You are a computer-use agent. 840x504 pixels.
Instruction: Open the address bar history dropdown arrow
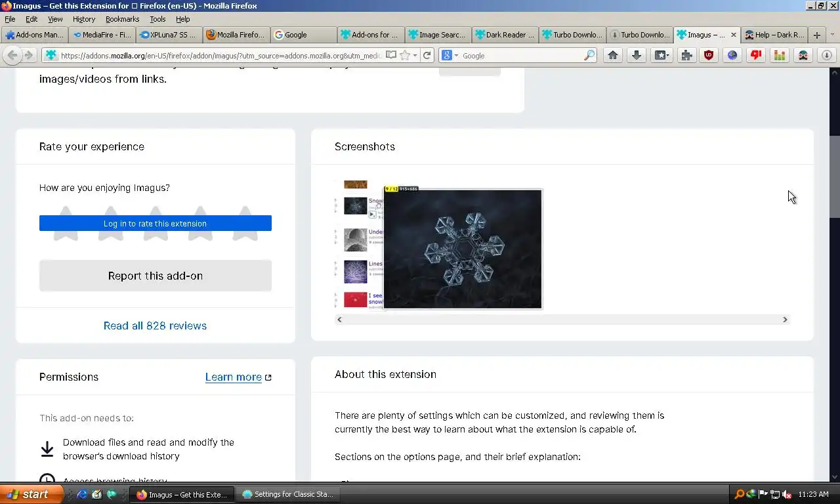coord(415,56)
